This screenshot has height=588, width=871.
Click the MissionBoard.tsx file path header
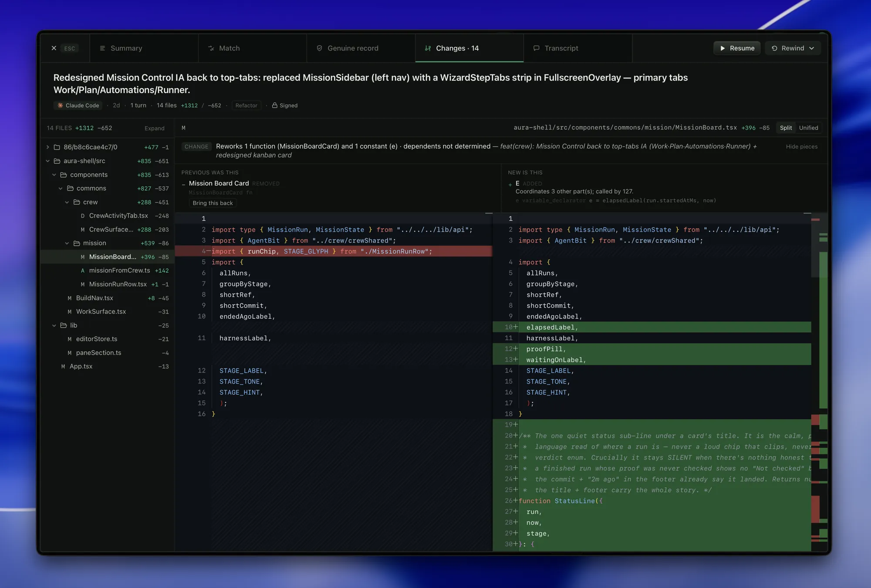point(625,128)
